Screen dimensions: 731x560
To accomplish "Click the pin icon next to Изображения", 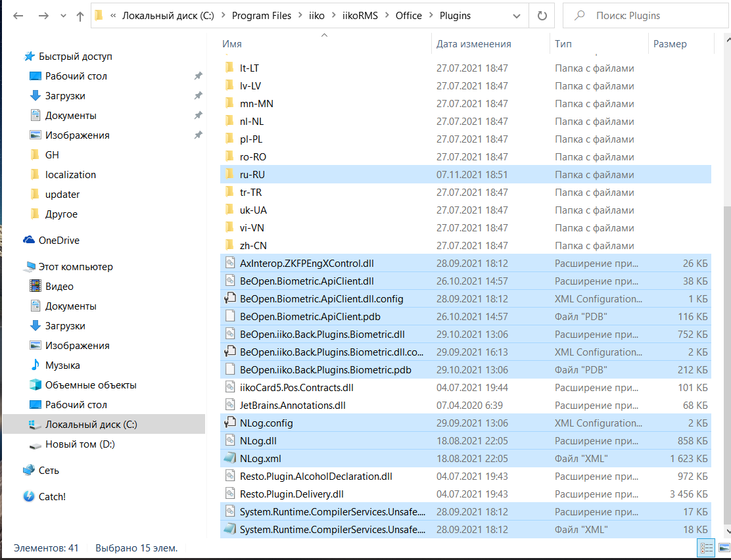I will [198, 135].
